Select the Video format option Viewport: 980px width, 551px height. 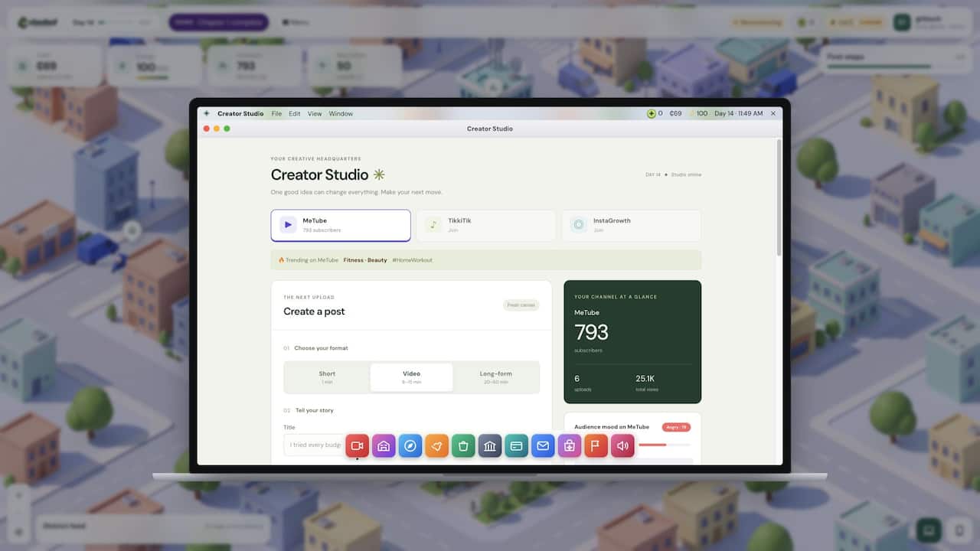(x=412, y=377)
